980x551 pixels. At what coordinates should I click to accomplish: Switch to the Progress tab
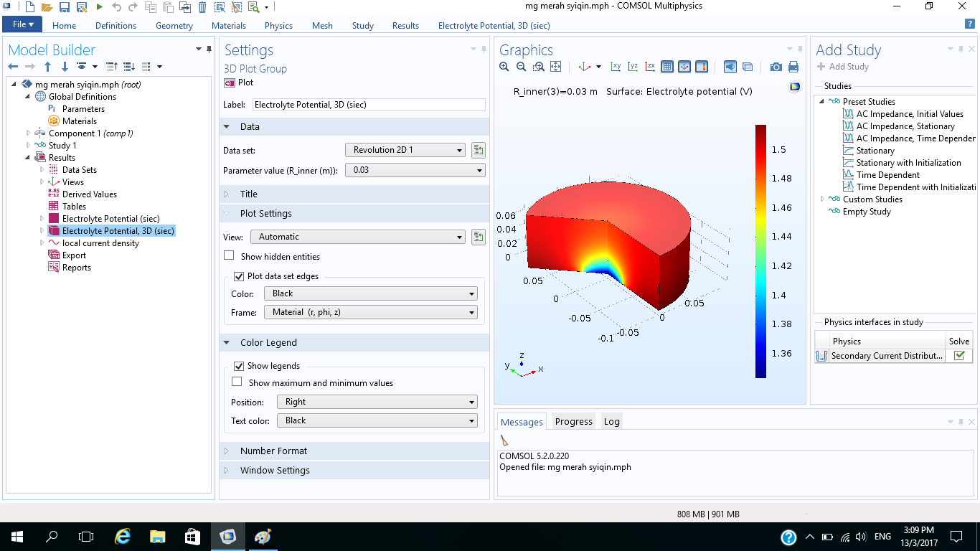point(573,421)
